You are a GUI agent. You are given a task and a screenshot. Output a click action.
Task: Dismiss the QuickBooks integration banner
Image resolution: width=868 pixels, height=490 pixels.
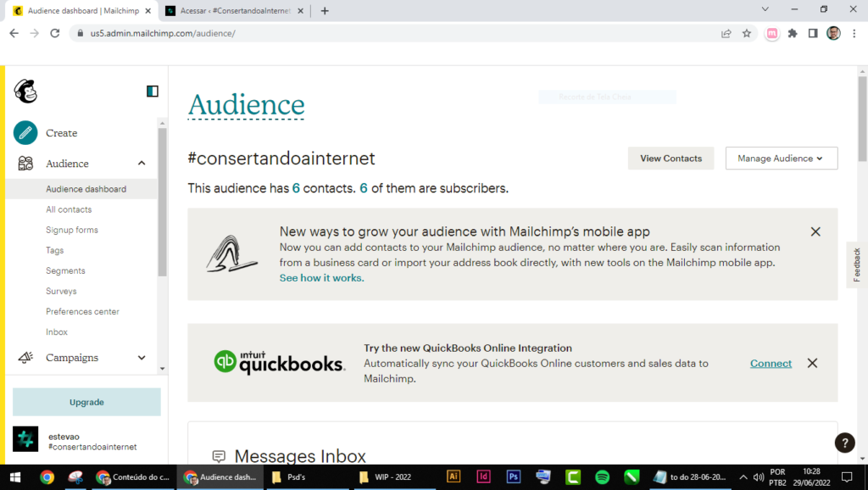(812, 363)
